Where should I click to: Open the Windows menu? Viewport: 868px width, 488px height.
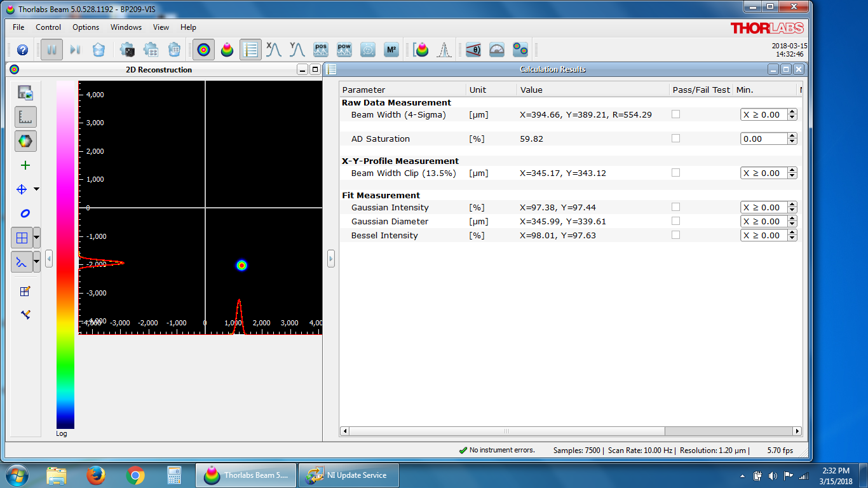(126, 27)
